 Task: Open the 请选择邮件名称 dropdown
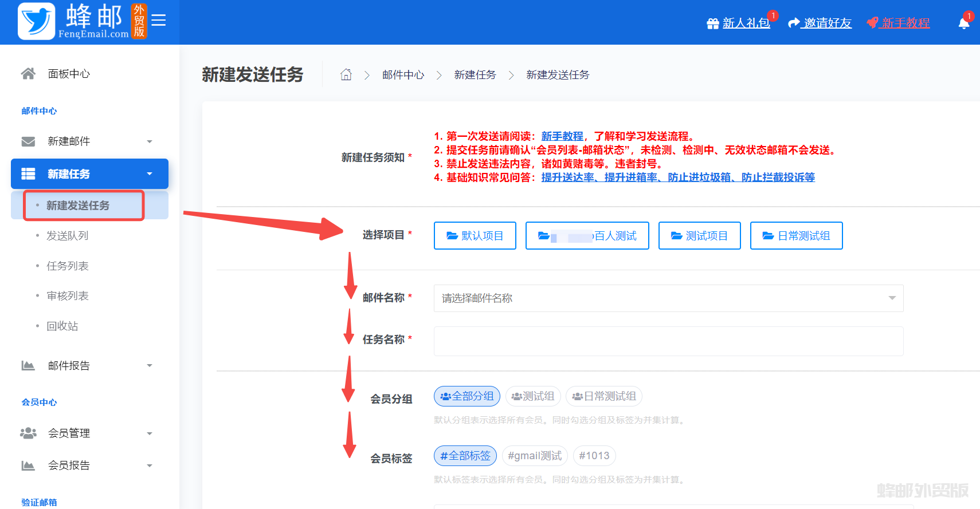[x=668, y=298]
